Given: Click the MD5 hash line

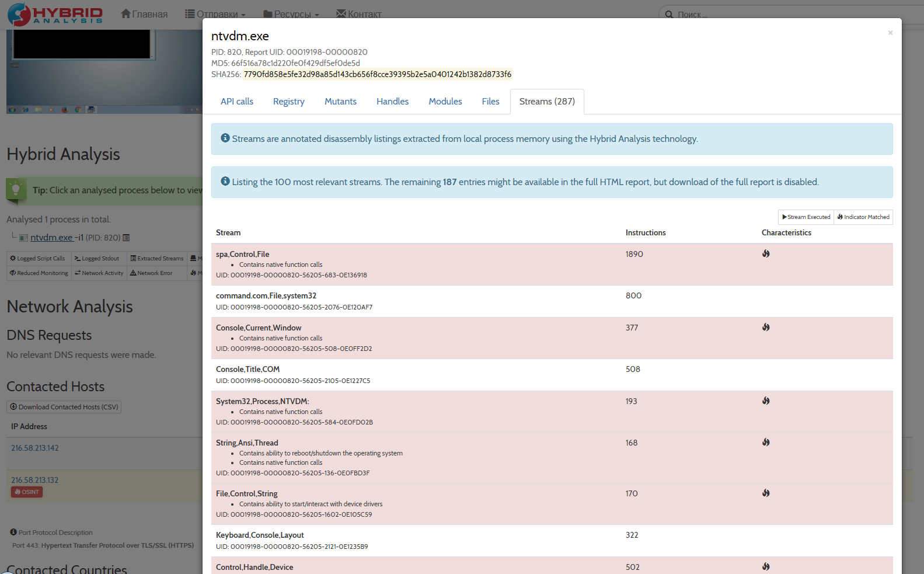Looking at the screenshot, I should pos(285,63).
